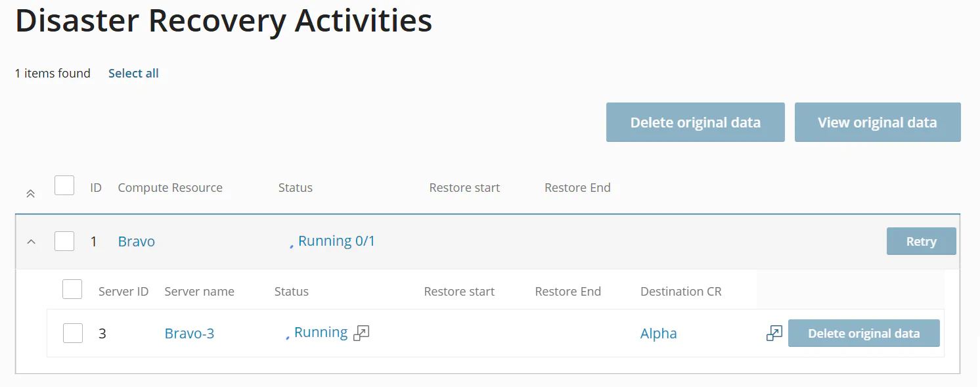The height and width of the screenshot is (387, 980).
Task: Click the Destination CR column header
Action: (680, 292)
